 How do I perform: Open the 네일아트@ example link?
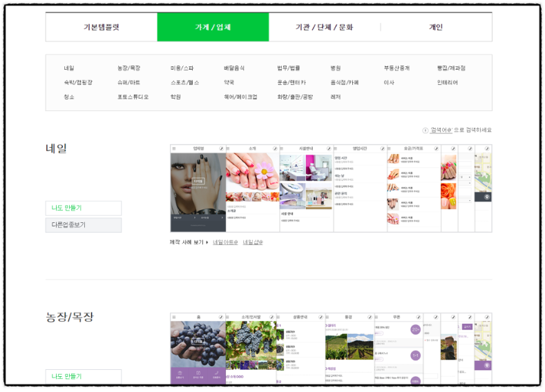tap(225, 242)
